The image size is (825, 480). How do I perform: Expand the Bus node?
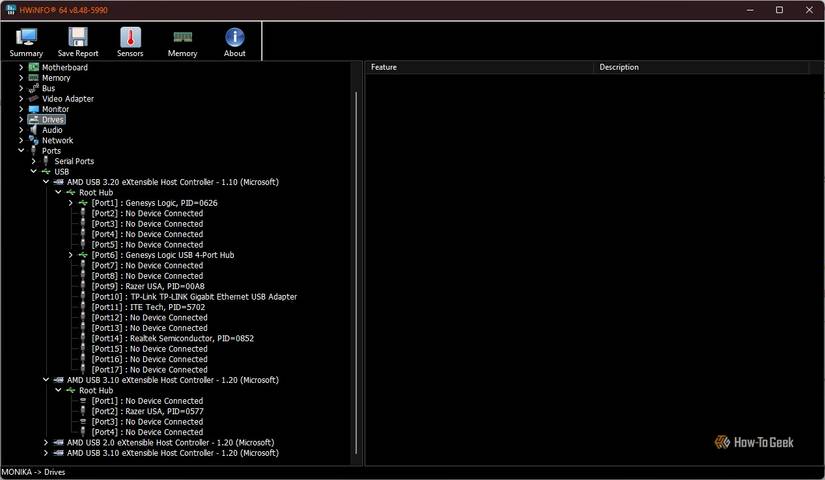[x=21, y=88]
